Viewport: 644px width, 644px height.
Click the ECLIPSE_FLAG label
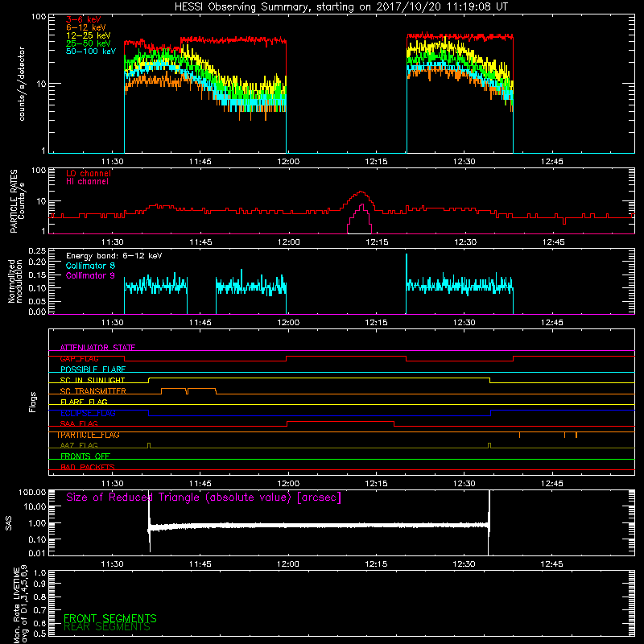point(88,413)
